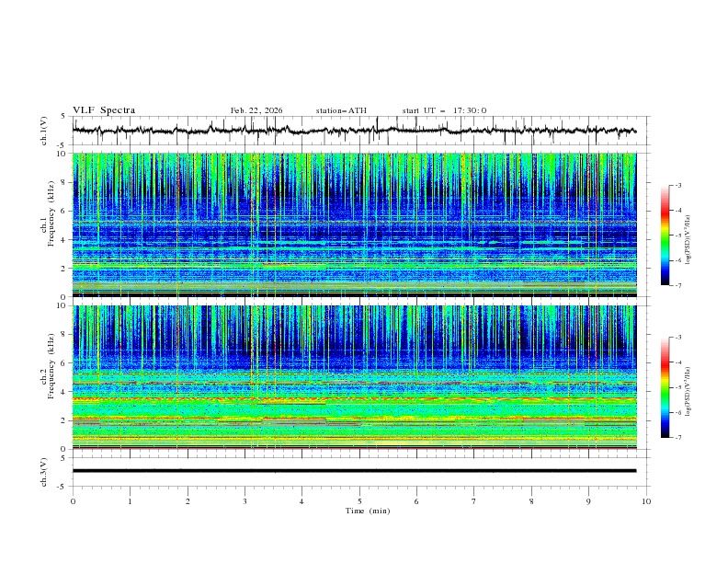Screen dimensions: 728x563
Task: Click the "6" frequency tick of the ch.1 spectrogram
Action: click(65, 211)
